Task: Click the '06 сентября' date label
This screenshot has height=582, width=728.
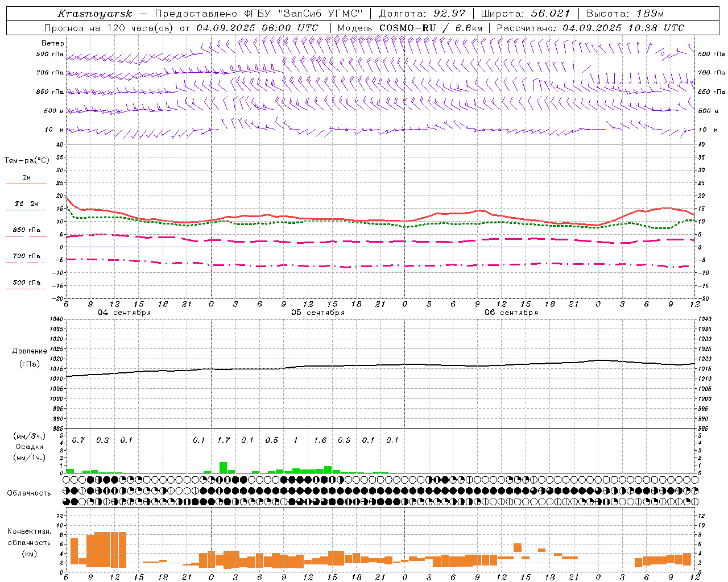Action: click(511, 312)
